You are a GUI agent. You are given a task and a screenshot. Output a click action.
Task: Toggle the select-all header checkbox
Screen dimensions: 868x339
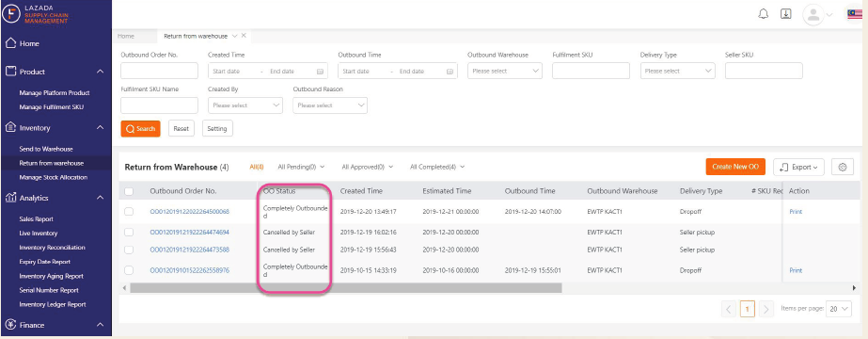pyautogui.click(x=129, y=191)
